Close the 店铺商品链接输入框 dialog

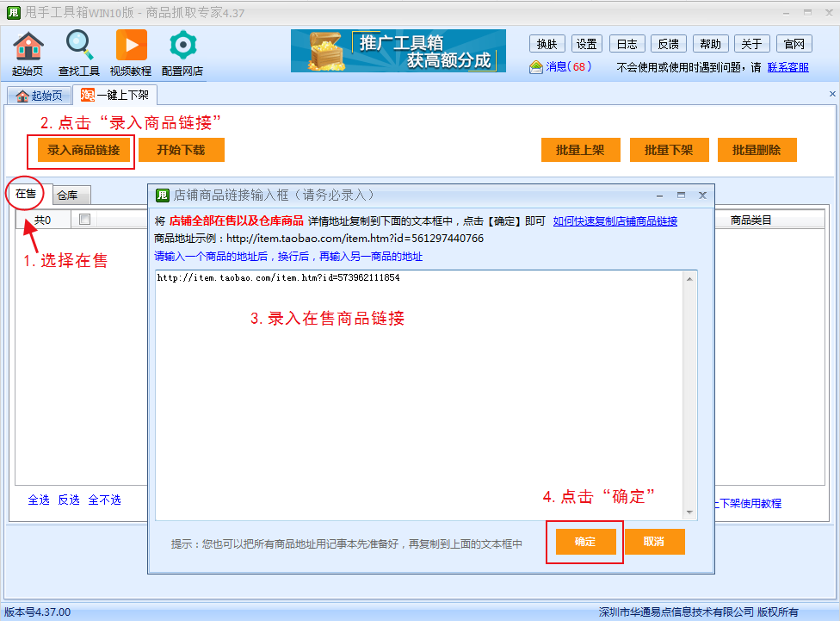click(x=703, y=196)
